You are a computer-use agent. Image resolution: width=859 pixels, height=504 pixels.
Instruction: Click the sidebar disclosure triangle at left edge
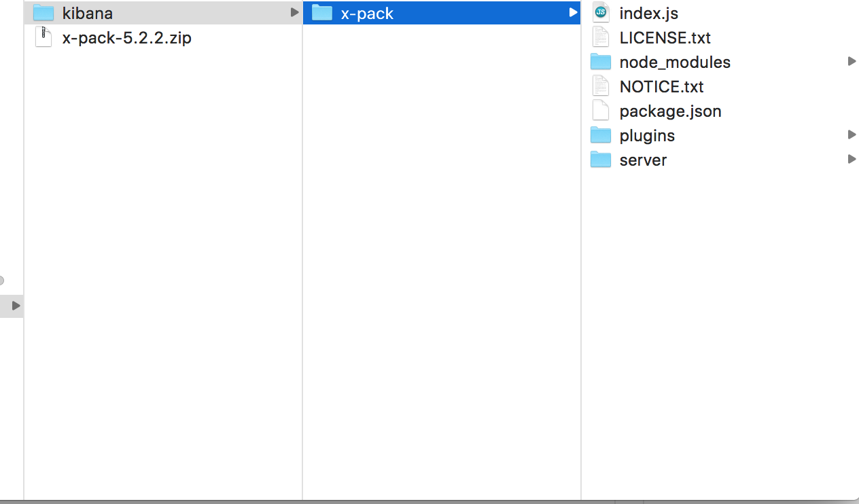[16, 306]
